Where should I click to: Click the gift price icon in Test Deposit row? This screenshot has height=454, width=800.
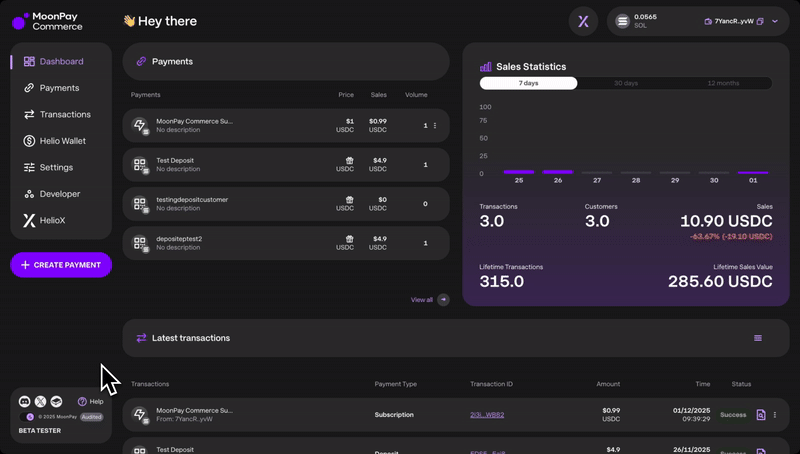pyautogui.click(x=349, y=161)
